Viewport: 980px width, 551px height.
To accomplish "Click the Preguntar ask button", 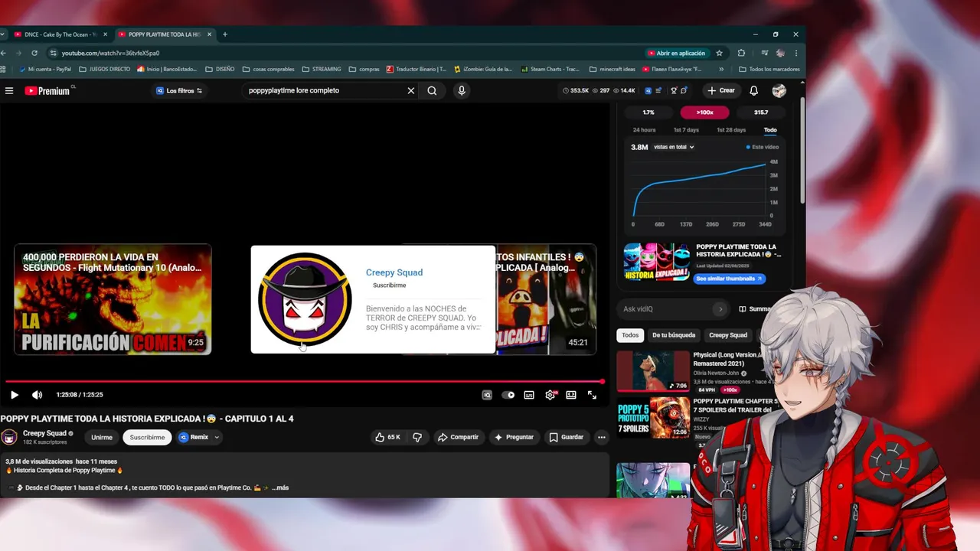I will point(514,437).
